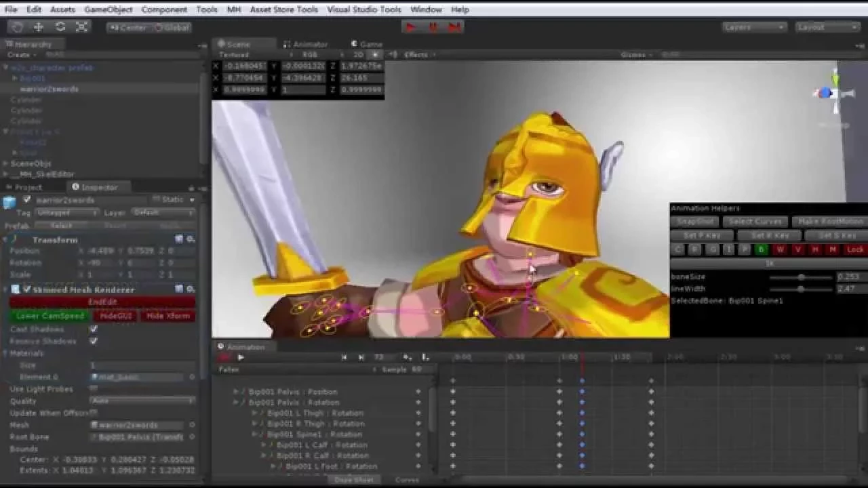868x488 pixels.
Task: Click Select Curves in Animation Helpers
Action: point(755,222)
